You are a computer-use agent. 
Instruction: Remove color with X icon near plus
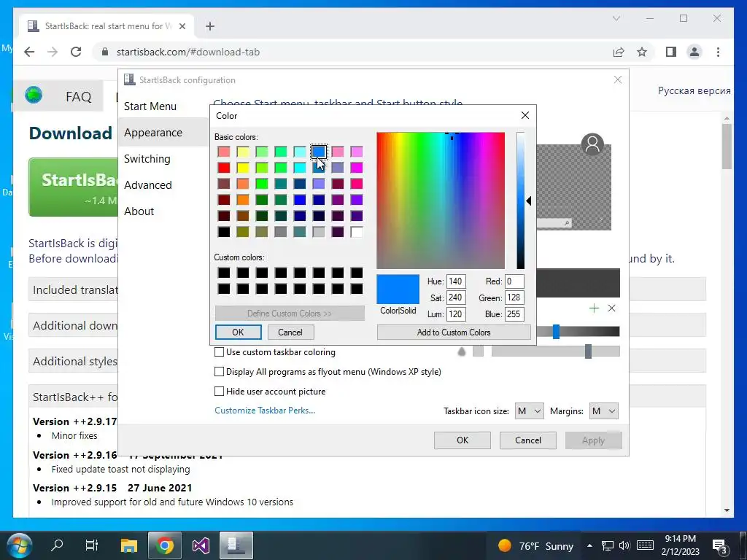tap(612, 308)
